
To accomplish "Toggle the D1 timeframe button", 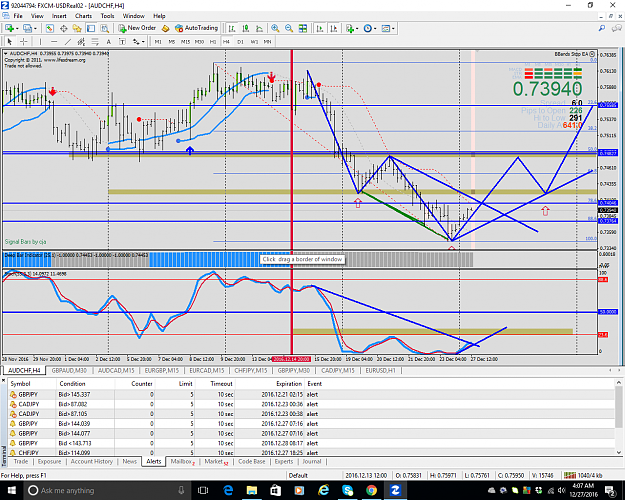I will pyautogui.click(x=240, y=41).
